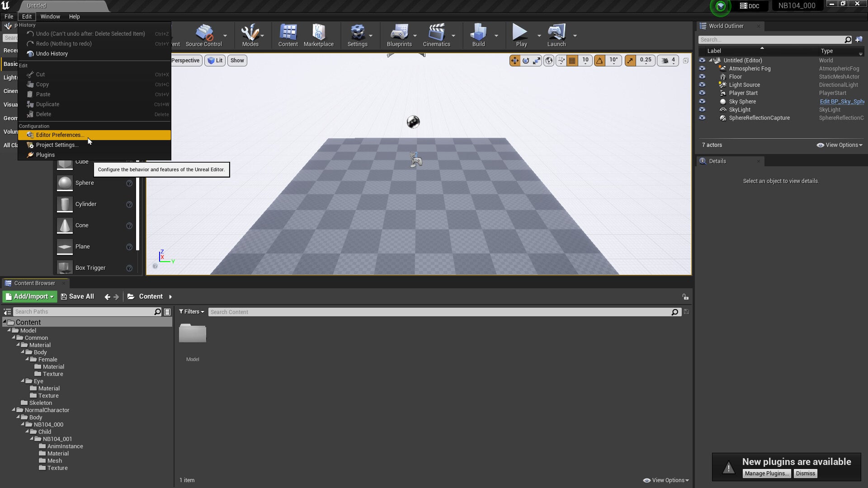Maximize viewport using corner icon

686,61
